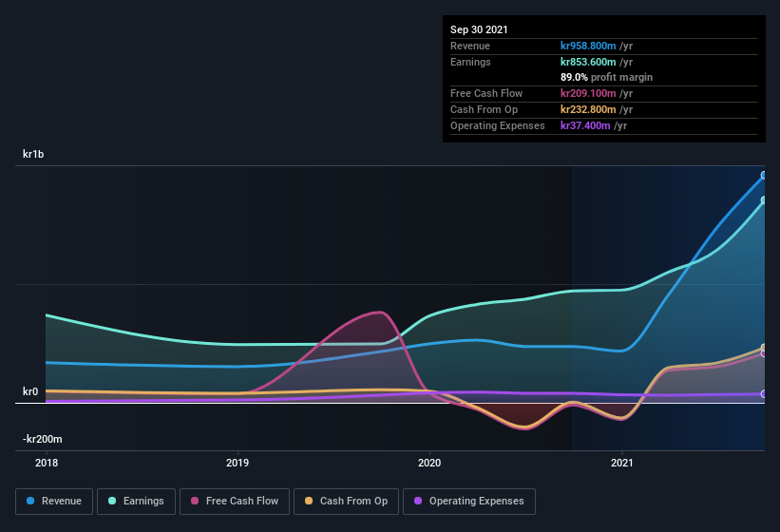This screenshot has width=780, height=532.
Task: Click the Operating Expenses label in tooltip
Action: pyautogui.click(x=498, y=125)
